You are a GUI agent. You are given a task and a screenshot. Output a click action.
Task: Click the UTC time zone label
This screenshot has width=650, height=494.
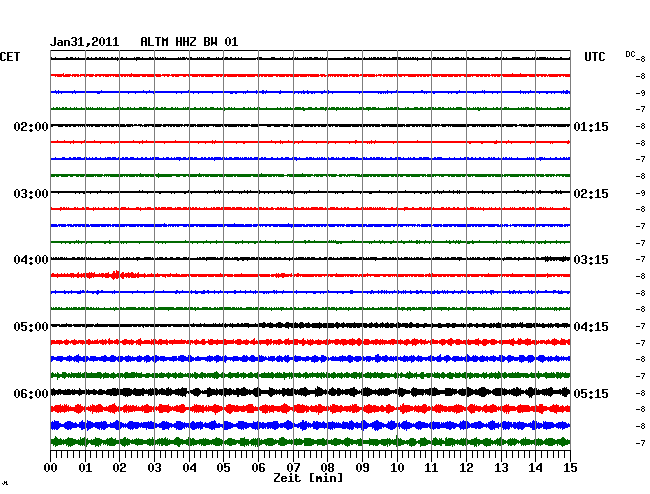pyautogui.click(x=595, y=57)
